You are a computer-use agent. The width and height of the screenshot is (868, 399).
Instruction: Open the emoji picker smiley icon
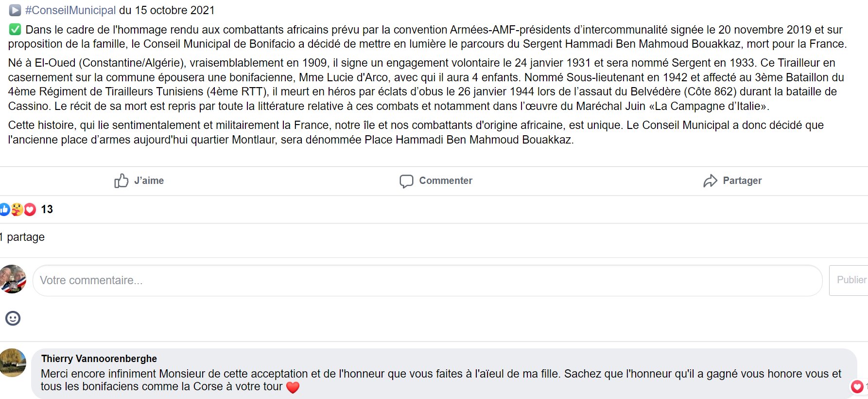pyautogui.click(x=13, y=318)
